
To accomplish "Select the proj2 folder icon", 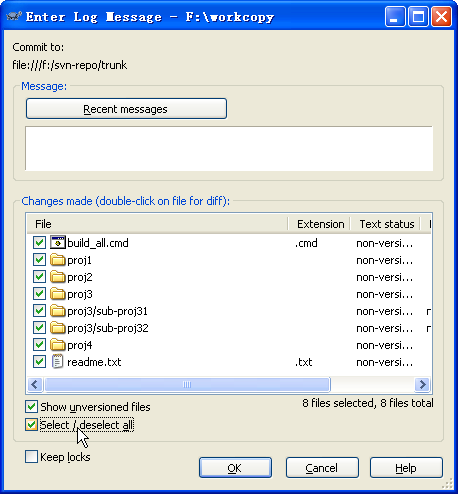I will [x=58, y=277].
